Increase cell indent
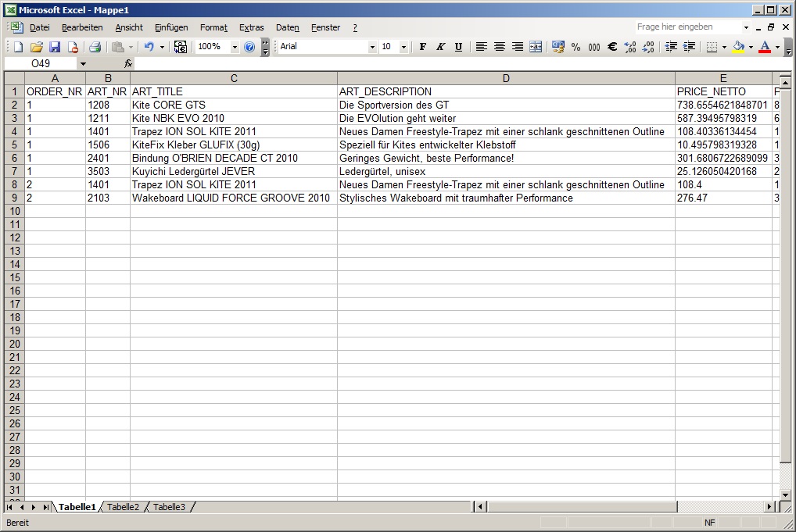Viewport: 796px width, 532px height. (x=689, y=47)
